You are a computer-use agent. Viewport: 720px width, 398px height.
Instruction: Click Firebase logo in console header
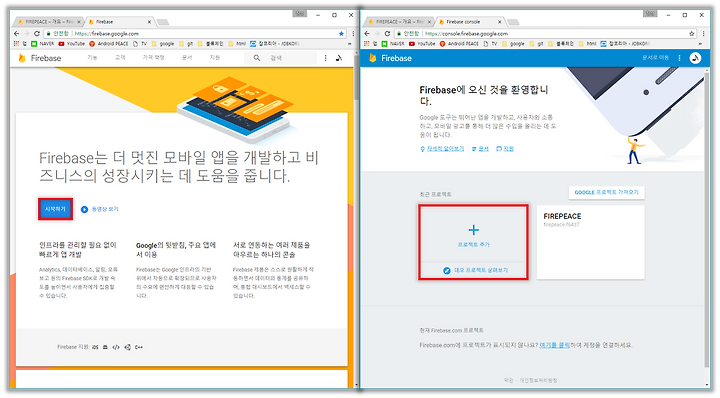pyautogui.click(x=390, y=58)
